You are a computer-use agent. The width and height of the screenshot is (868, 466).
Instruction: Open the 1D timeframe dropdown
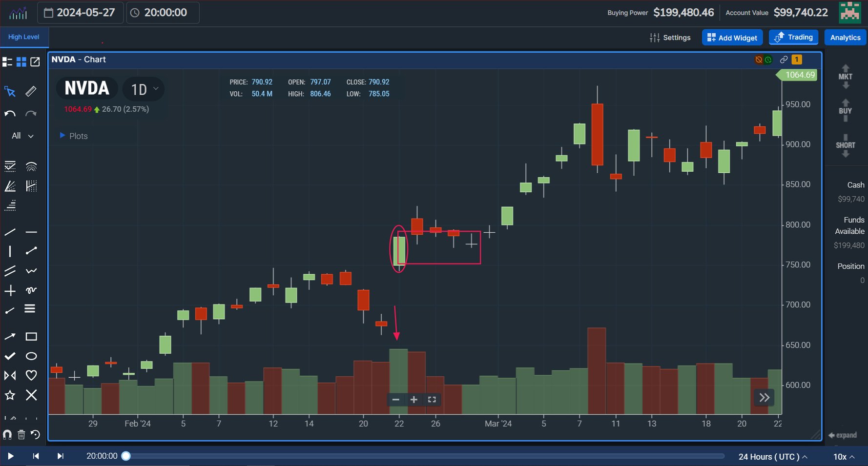144,89
